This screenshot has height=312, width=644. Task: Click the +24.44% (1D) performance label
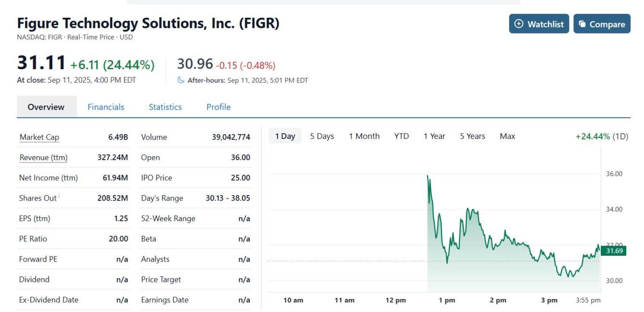pos(602,136)
